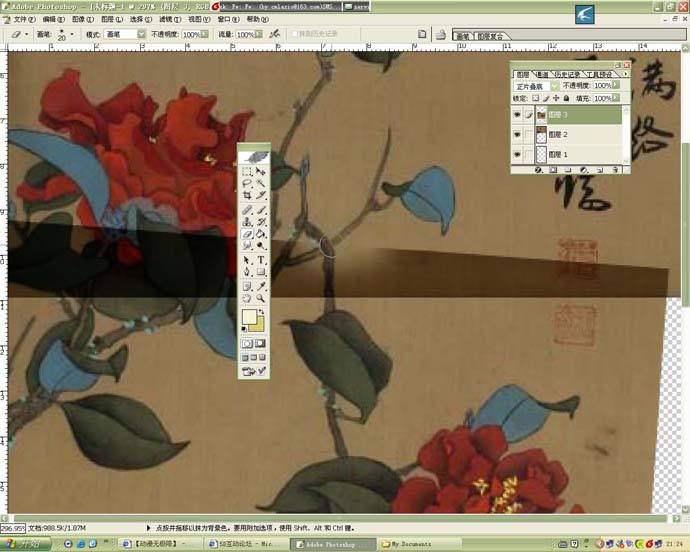This screenshot has width=690, height=552.
Task: Select the Type tool
Action: (x=261, y=260)
